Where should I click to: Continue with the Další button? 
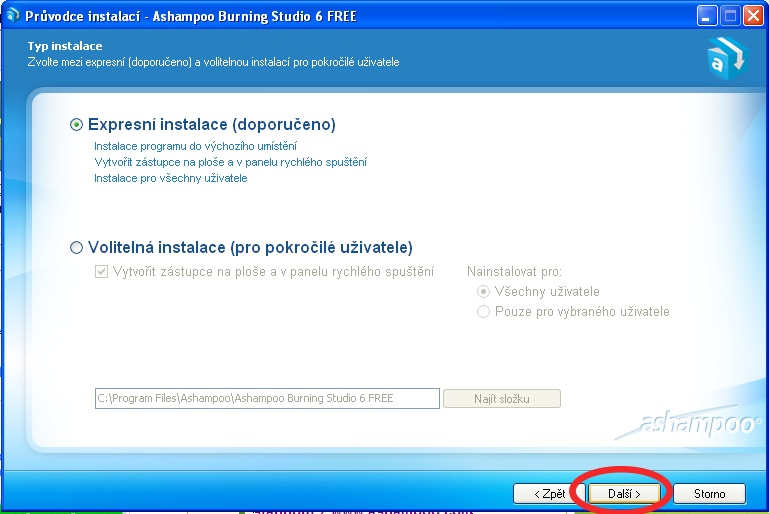(624, 494)
